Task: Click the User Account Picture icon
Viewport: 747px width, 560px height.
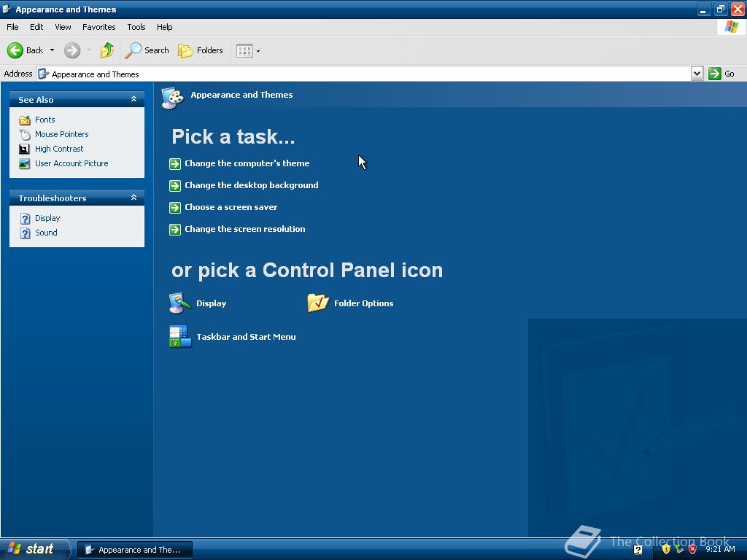Action: (x=24, y=164)
